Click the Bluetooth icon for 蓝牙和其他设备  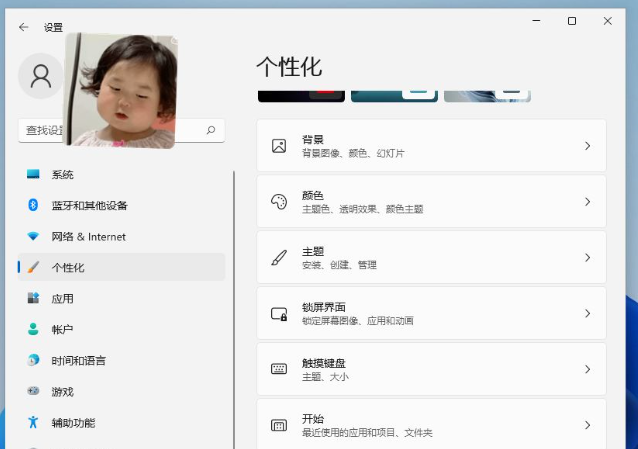tap(33, 205)
